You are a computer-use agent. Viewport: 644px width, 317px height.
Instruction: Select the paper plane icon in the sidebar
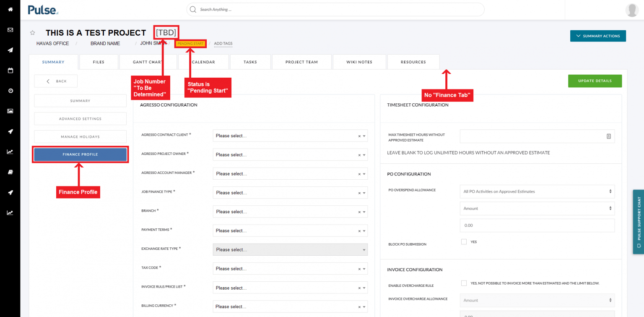(10, 50)
